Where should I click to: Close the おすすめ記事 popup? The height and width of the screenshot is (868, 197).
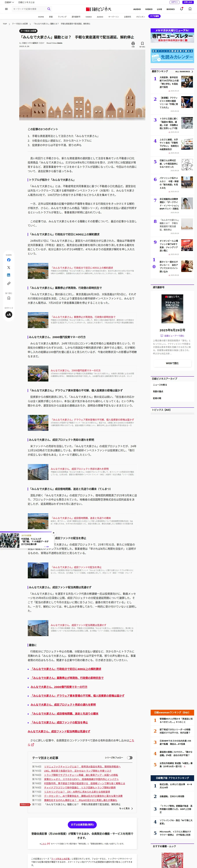[53, 533]
